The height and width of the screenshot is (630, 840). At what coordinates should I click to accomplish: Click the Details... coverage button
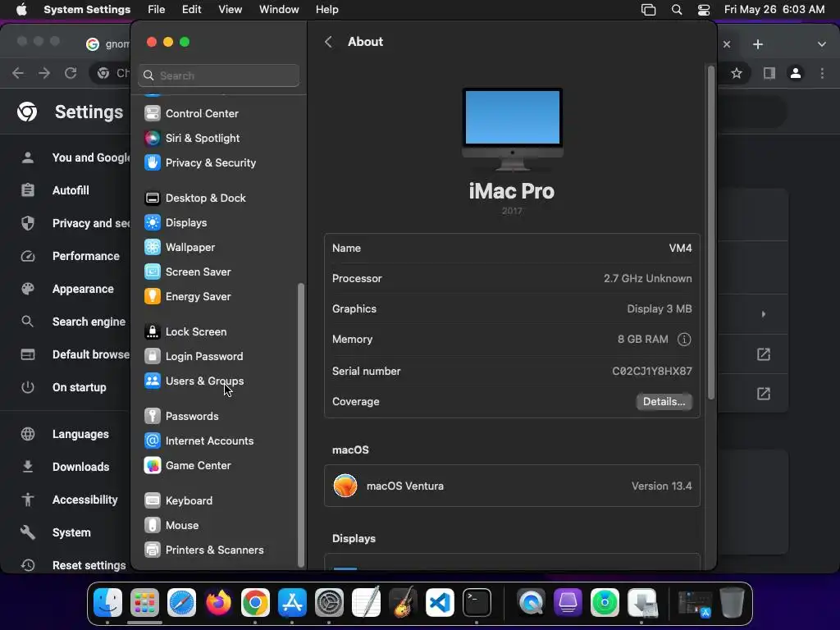coord(664,402)
